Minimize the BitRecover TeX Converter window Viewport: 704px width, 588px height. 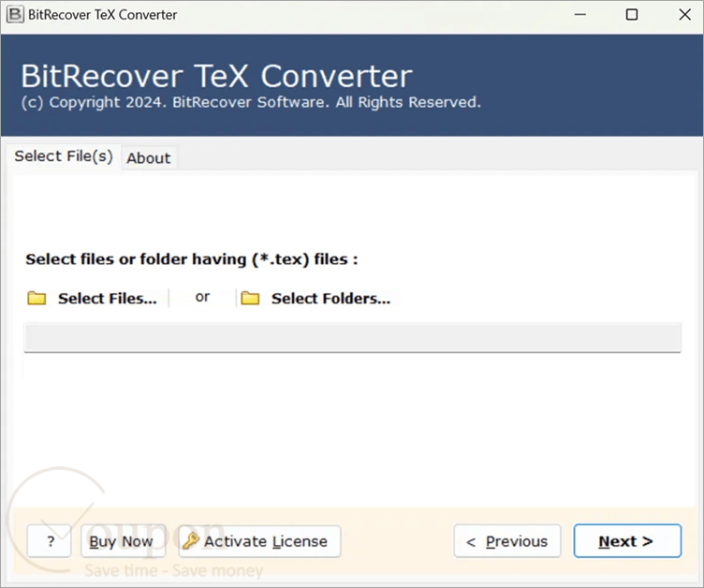[x=580, y=15]
